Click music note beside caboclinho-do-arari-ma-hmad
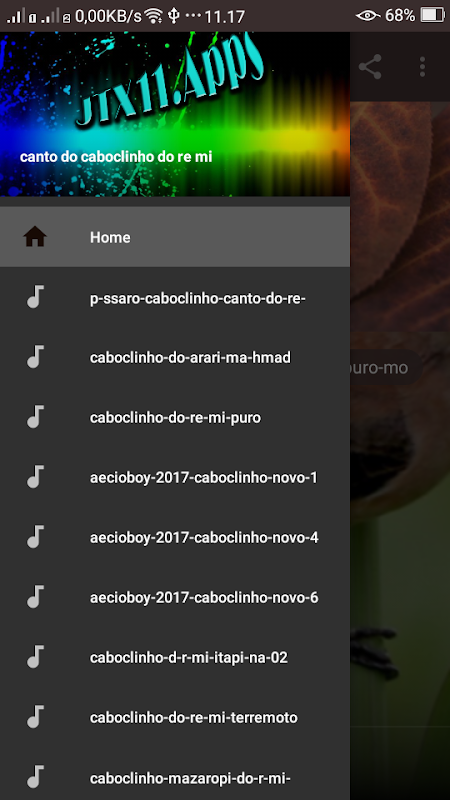Screen dimensions: 450x800 pos(35,357)
